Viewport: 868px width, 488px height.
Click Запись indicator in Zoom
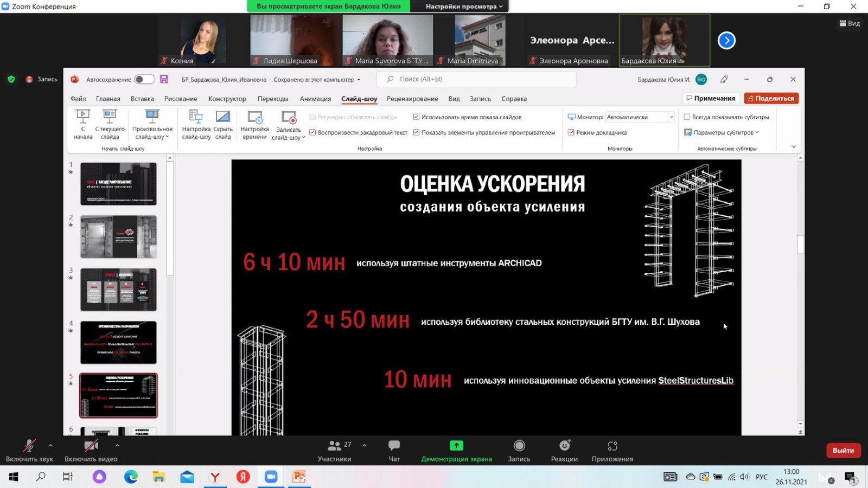click(42, 79)
